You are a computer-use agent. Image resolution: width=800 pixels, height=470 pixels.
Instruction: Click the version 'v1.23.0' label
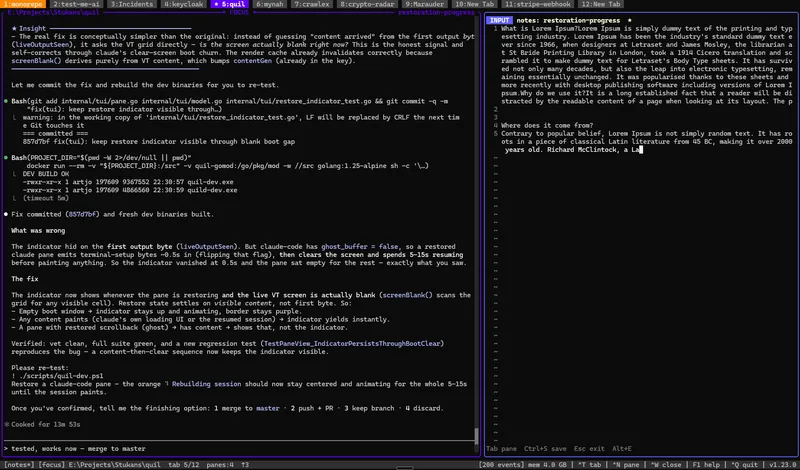(783, 465)
